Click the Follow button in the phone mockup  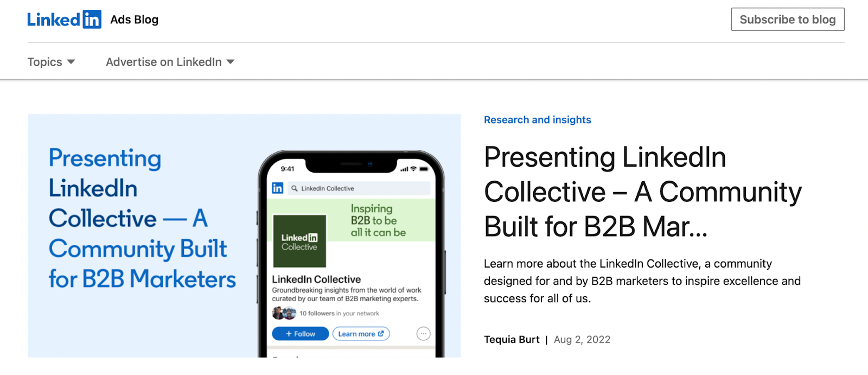pos(301,334)
